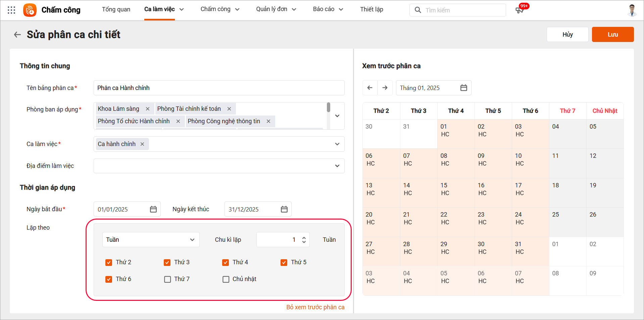Open the start date calendar picker icon
The height and width of the screenshot is (320, 644).
[153, 209]
